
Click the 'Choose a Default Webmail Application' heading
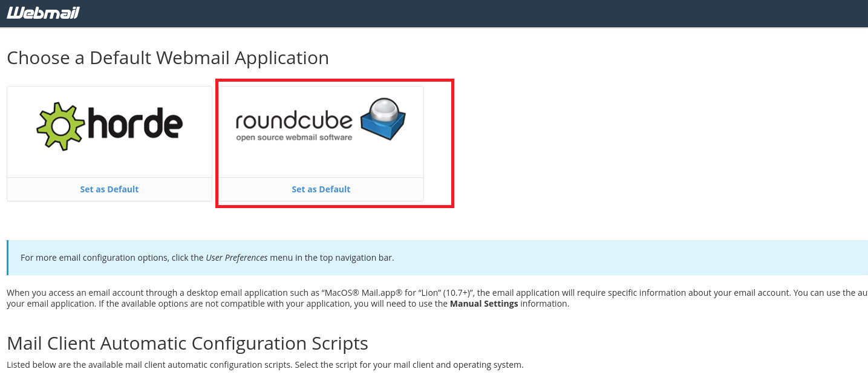168,58
